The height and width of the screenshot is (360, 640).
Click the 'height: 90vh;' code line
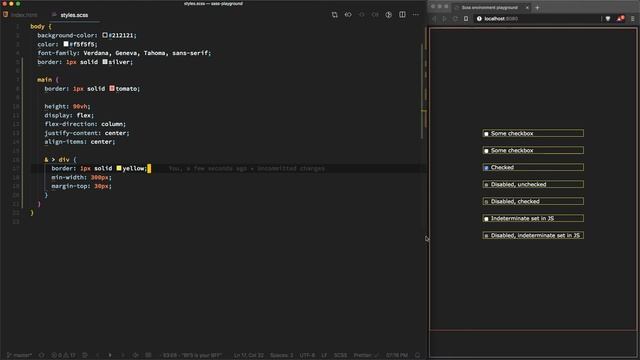pyautogui.click(x=67, y=106)
